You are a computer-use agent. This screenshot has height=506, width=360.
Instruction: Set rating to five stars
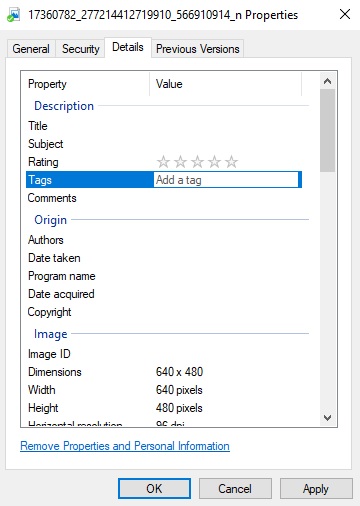pos(231,162)
